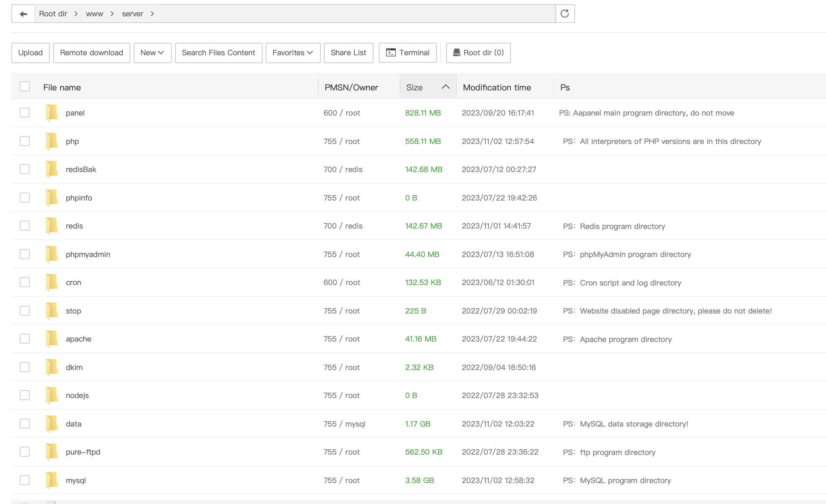Image resolution: width=826 pixels, height=504 pixels.
Task: Open the Share List button
Action: coord(348,53)
